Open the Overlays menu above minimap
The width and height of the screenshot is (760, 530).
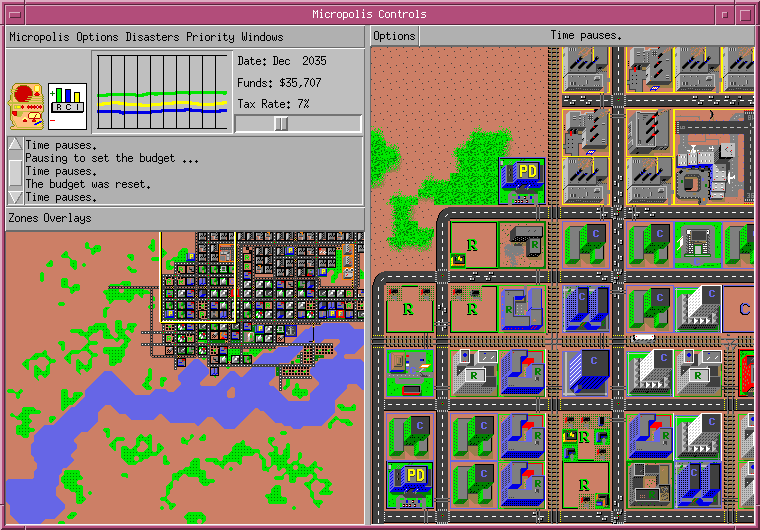click(x=67, y=218)
